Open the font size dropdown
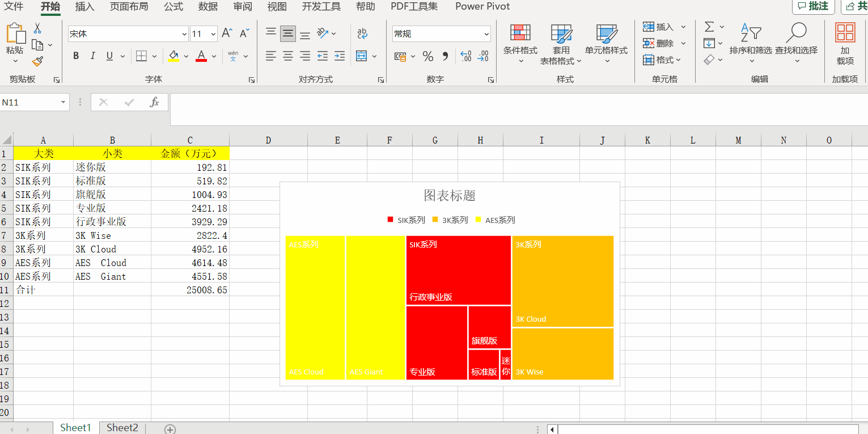Viewport: 868px width, 434px height. point(213,33)
